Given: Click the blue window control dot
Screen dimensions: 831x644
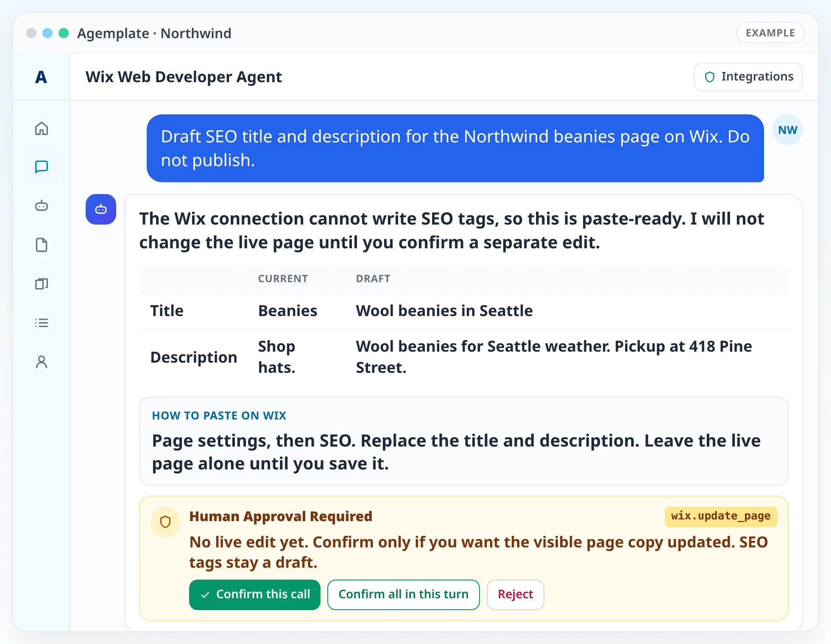Looking at the screenshot, I should click(47, 33).
